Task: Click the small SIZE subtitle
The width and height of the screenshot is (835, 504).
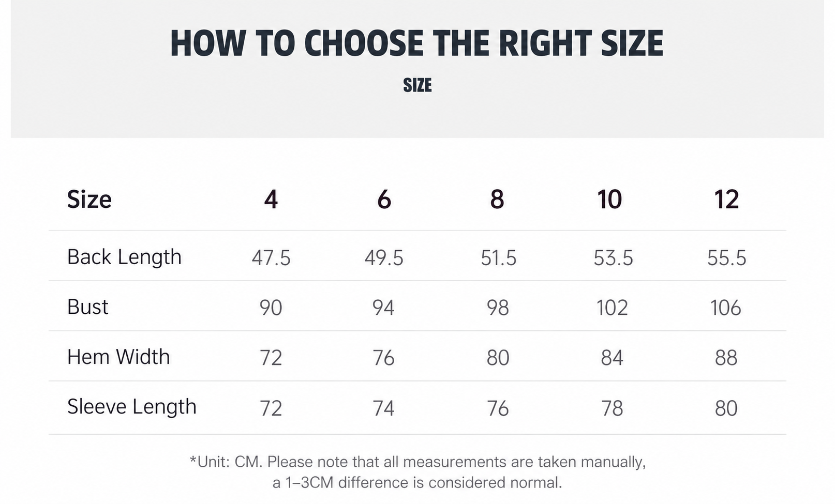Action: (x=417, y=85)
